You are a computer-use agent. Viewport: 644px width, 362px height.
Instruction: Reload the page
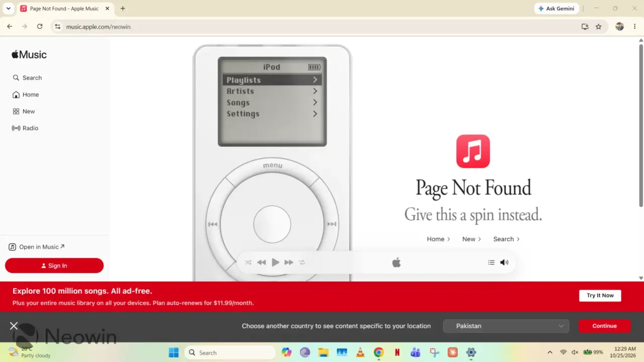[40, 27]
